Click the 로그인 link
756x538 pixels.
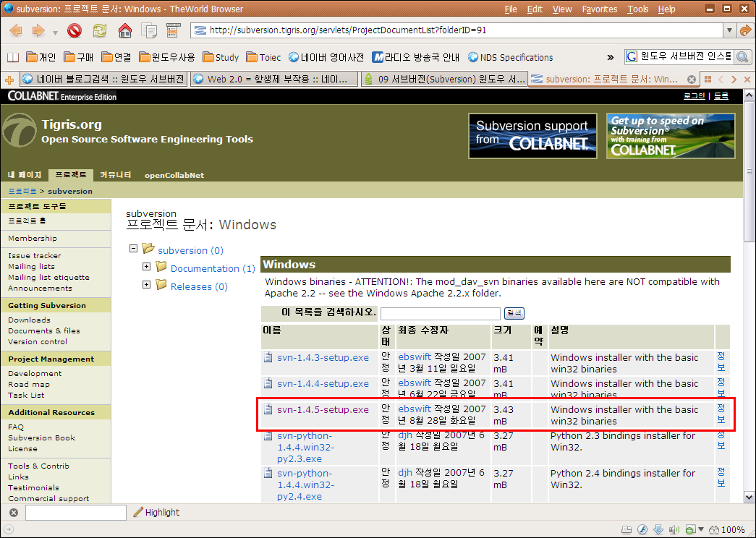[695, 96]
